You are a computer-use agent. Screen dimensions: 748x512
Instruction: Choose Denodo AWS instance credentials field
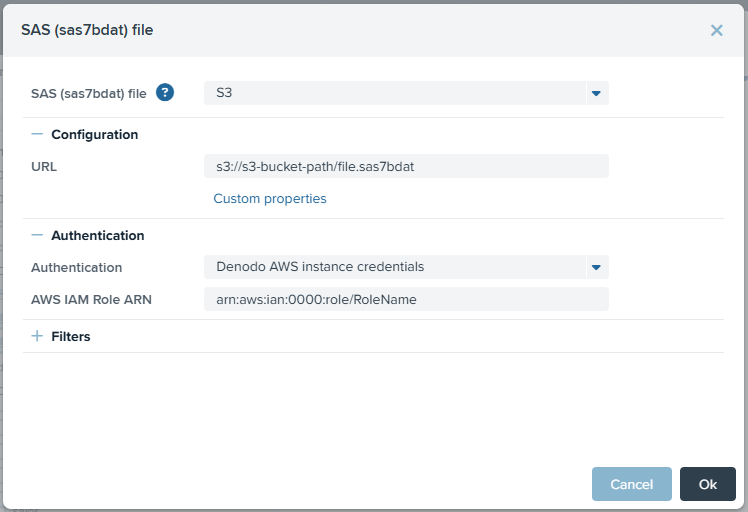pyautogui.click(x=406, y=267)
